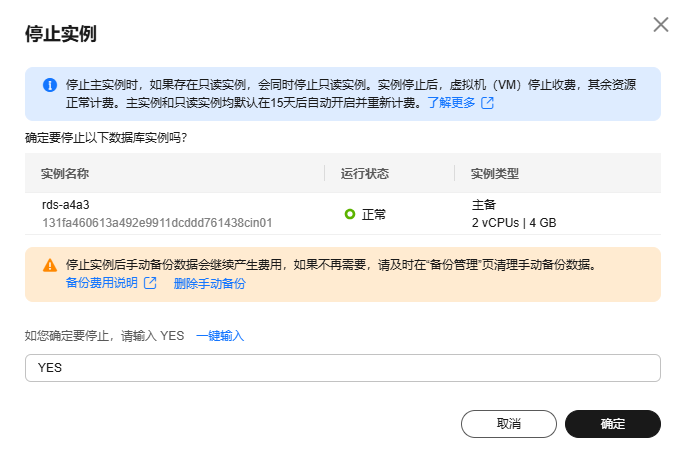Confirm stopping with the 确定 button

[x=612, y=424]
